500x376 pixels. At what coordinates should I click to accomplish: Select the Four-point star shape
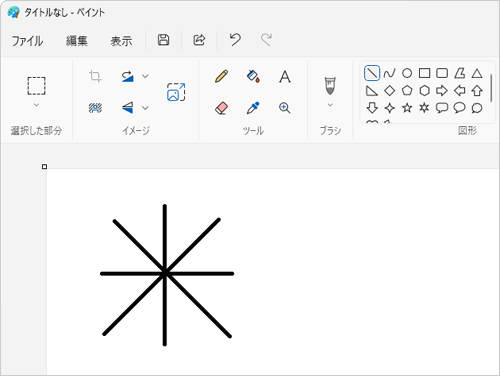(389, 108)
